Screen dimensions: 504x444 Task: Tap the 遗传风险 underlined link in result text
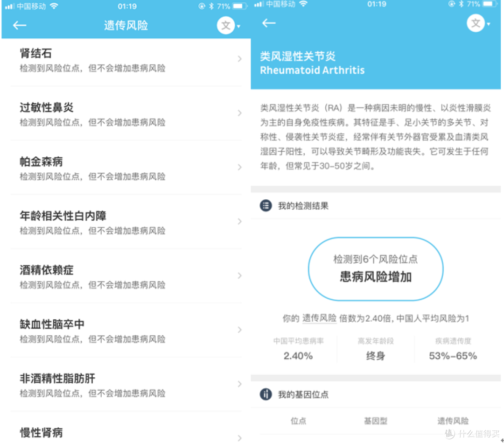coord(319,318)
